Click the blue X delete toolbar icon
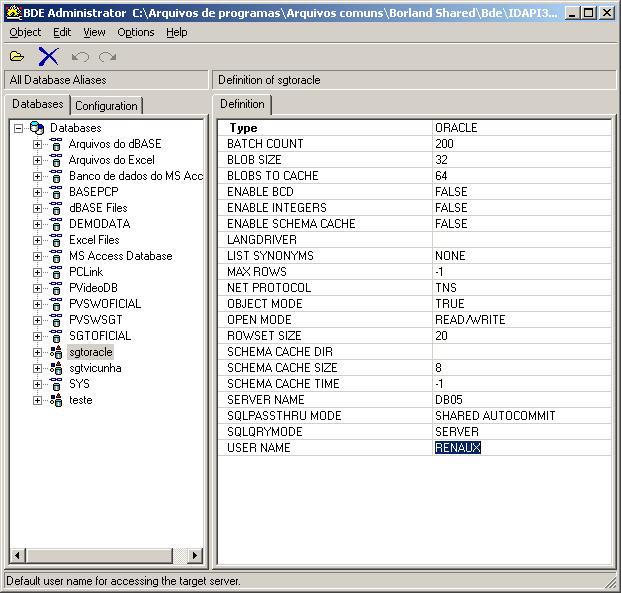Viewport: 621px width, 593px height. coord(48,56)
